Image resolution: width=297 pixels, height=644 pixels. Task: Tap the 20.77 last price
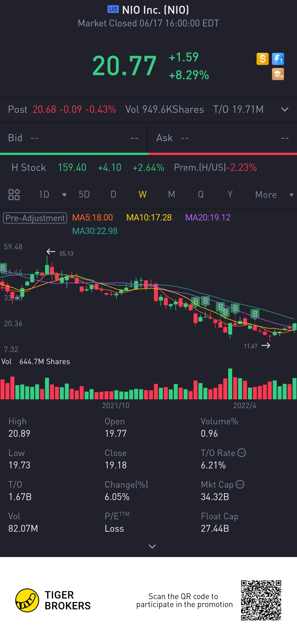pos(124,66)
